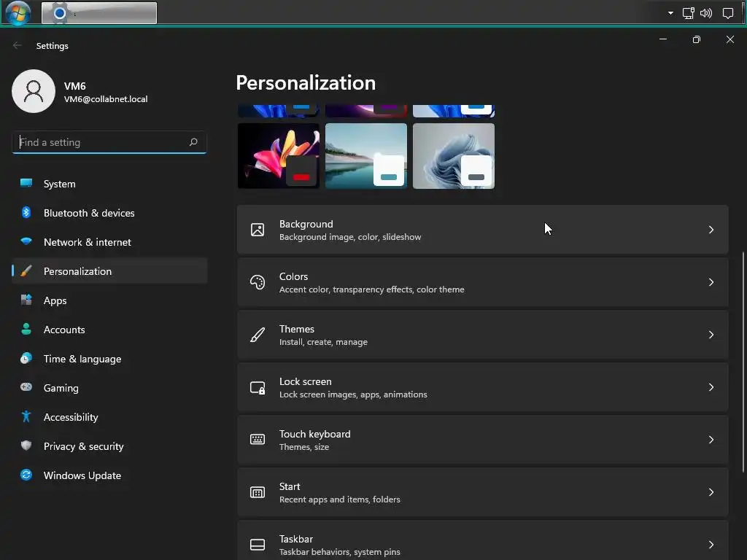747x560 pixels.
Task: Open Colors accent and transparency settings
Action: click(x=483, y=282)
